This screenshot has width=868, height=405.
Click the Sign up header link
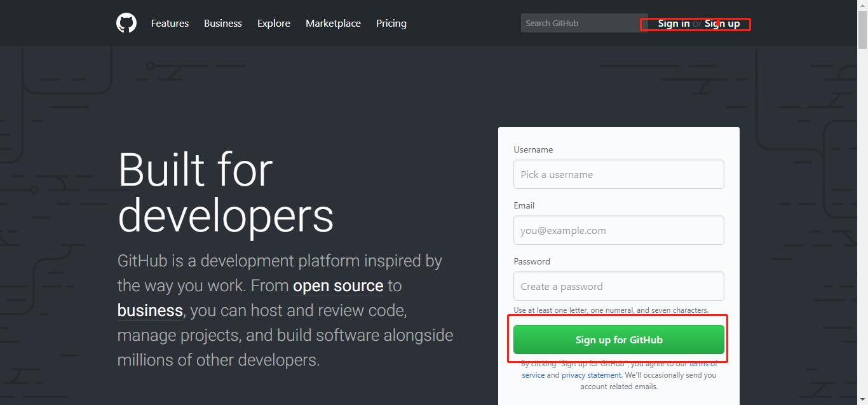click(x=722, y=24)
